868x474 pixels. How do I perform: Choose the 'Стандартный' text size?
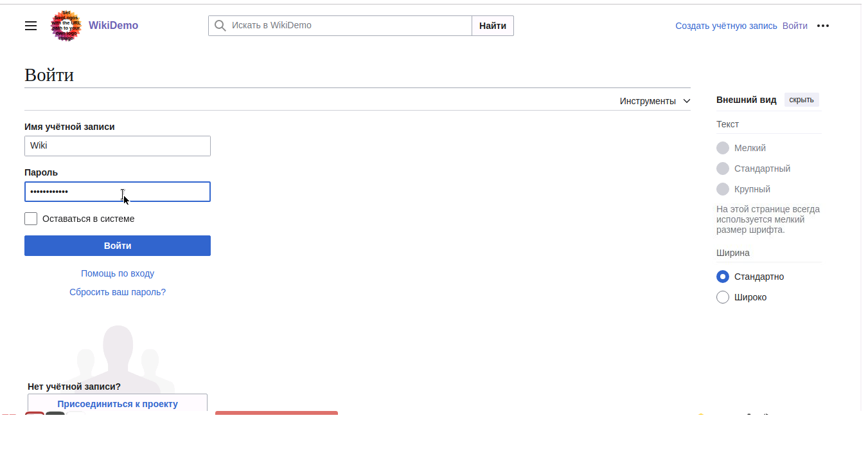[723, 169]
